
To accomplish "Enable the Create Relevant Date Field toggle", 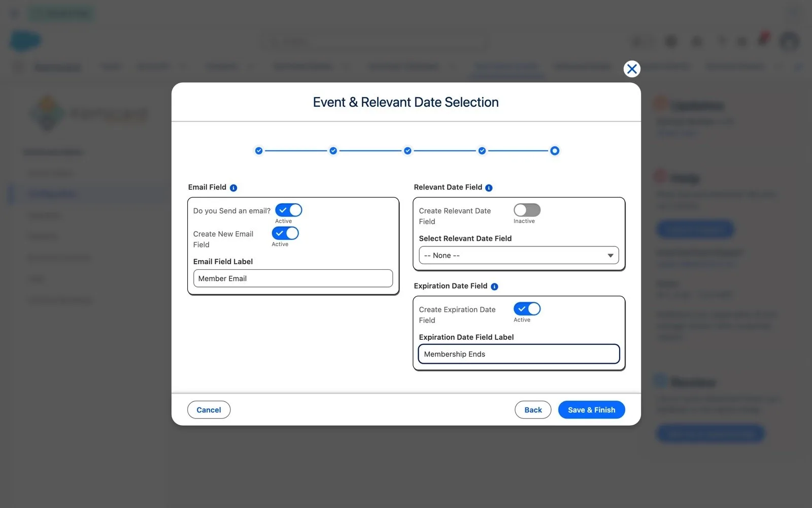I will point(527,210).
